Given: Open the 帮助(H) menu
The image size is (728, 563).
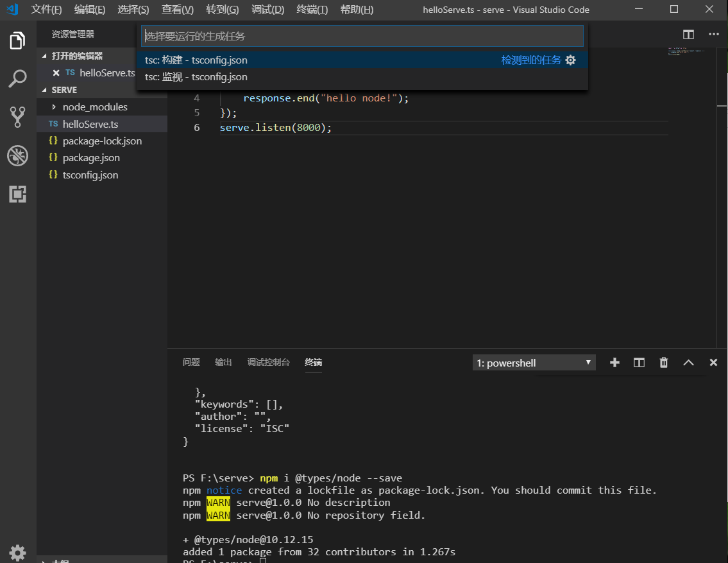Looking at the screenshot, I should tap(357, 9).
